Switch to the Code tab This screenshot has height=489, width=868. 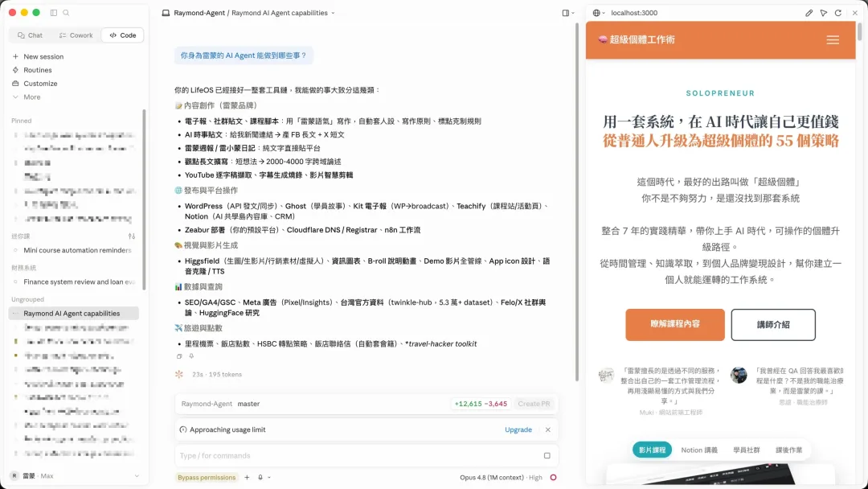click(122, 35)
